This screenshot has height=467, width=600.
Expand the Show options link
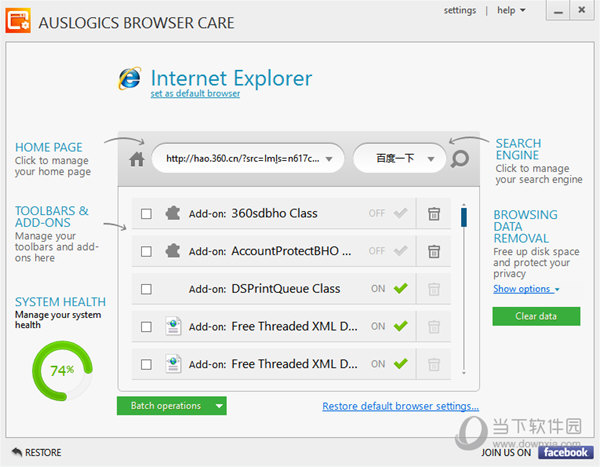[x=526, y=289]
